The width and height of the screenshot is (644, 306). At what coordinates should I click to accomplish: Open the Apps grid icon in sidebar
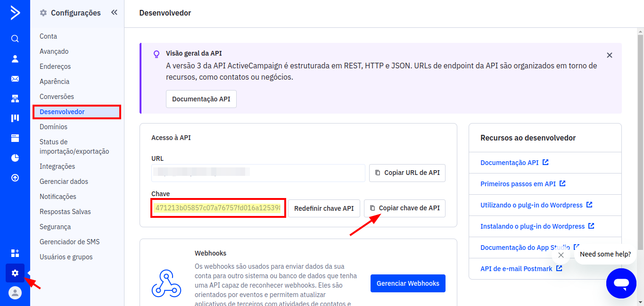coord(15,253)
